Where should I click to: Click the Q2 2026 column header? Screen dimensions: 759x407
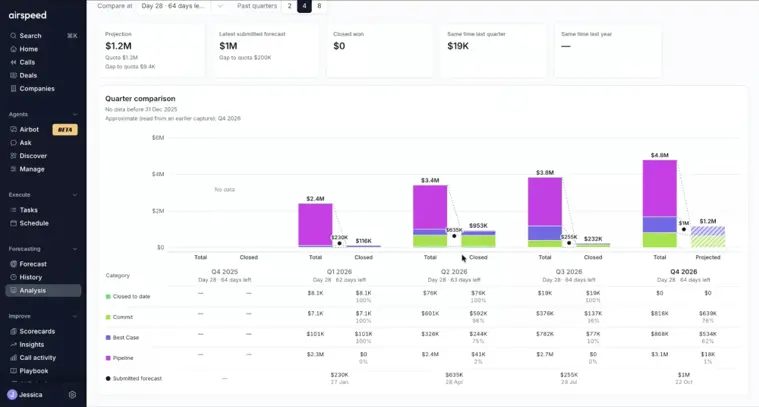coord(454,272)
